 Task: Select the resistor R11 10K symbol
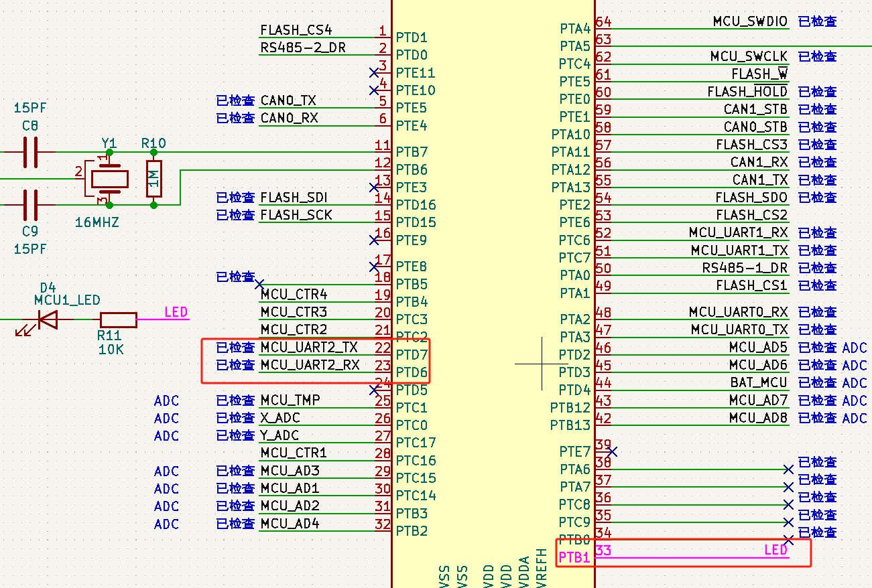tap(118, 320)
